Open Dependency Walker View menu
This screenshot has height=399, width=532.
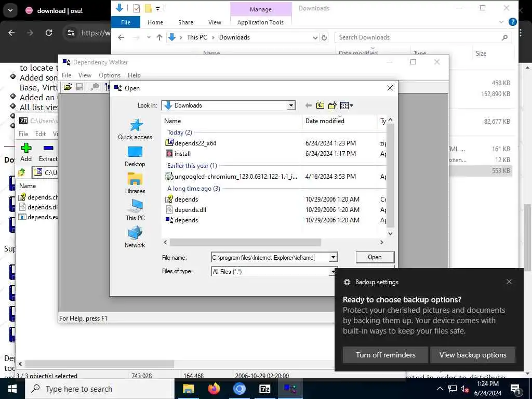(85, 75)
